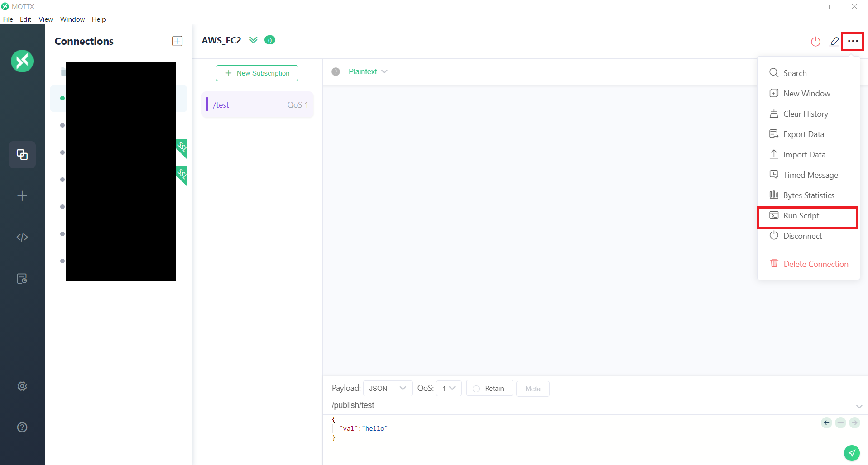Open the Window menu
The width and height of the screenshot is (868, 465).
72,19
